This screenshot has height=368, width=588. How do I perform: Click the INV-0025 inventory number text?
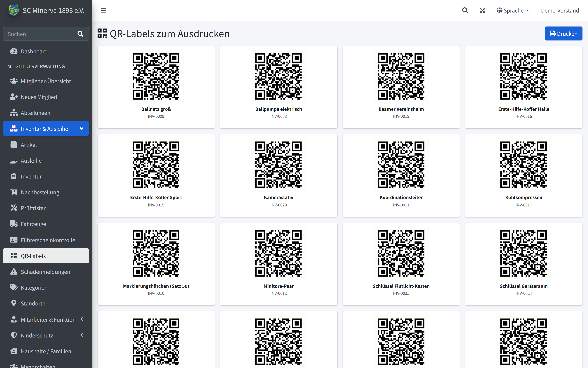[x=401, y=293]
